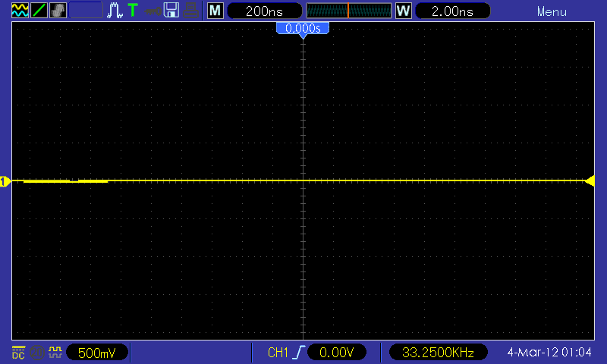Viewport: 607px width, 364px height.
Task: Click the pulse waveform acquisition icon
Action: click(x=115, y=11)
